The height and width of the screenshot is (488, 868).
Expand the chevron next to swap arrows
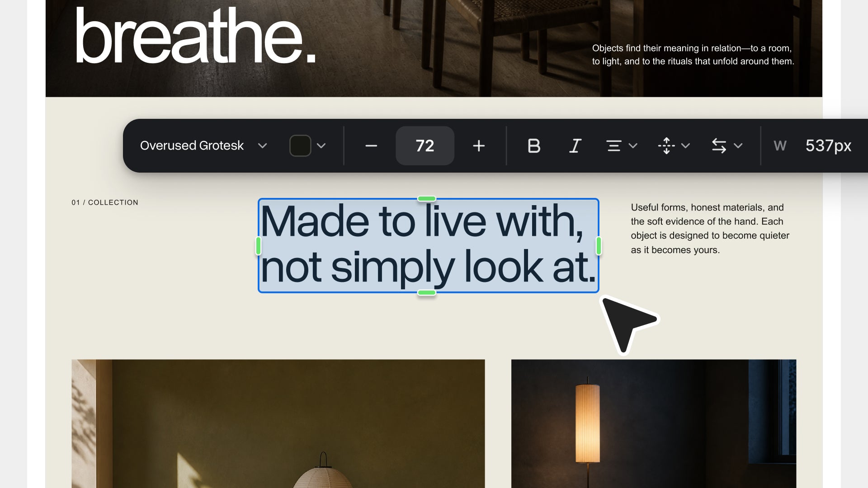pos(738,145)
